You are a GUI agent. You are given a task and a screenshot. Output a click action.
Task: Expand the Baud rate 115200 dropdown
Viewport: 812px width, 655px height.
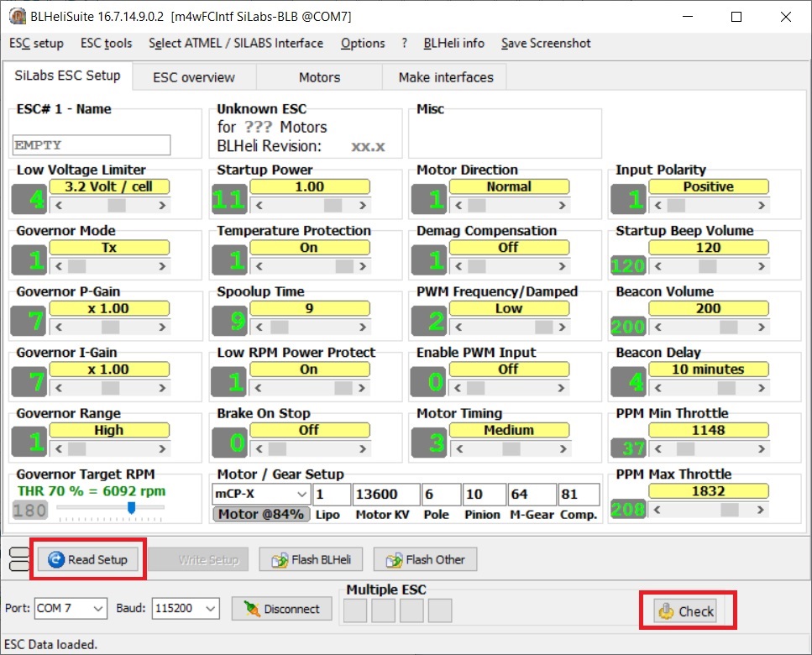(x=186, y=609)
